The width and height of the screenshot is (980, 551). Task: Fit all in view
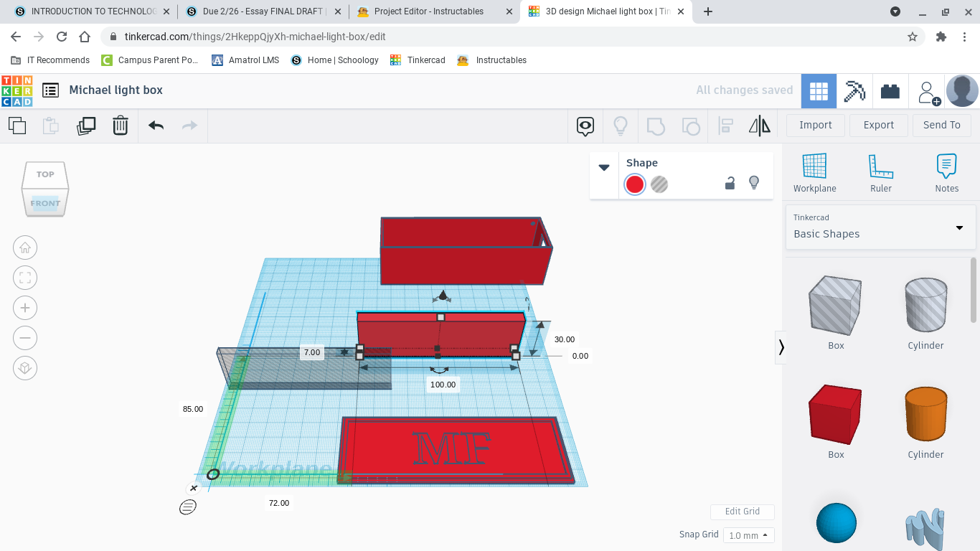point(25,278)
